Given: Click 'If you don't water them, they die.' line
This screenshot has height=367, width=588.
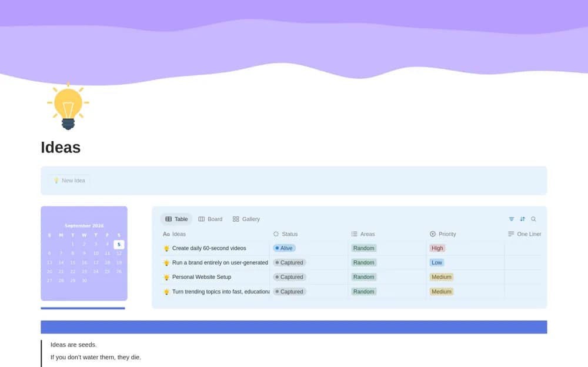Looking at the screenshot, I should point(96,357).
